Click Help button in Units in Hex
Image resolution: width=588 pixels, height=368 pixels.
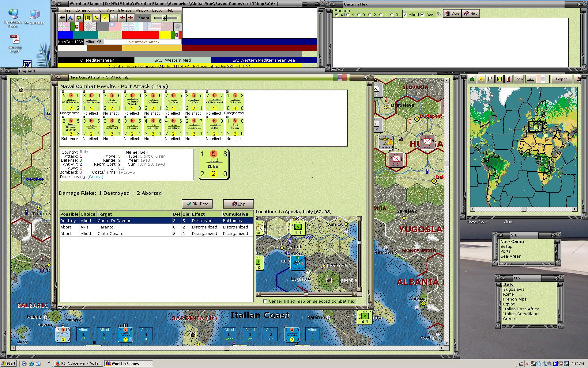click(471, 13)
